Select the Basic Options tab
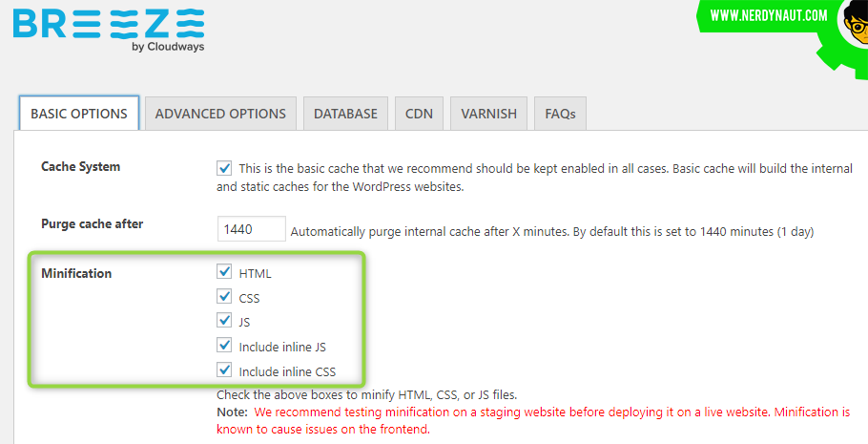The height and width of the screenshot is (444, 868). coord(79,114)
